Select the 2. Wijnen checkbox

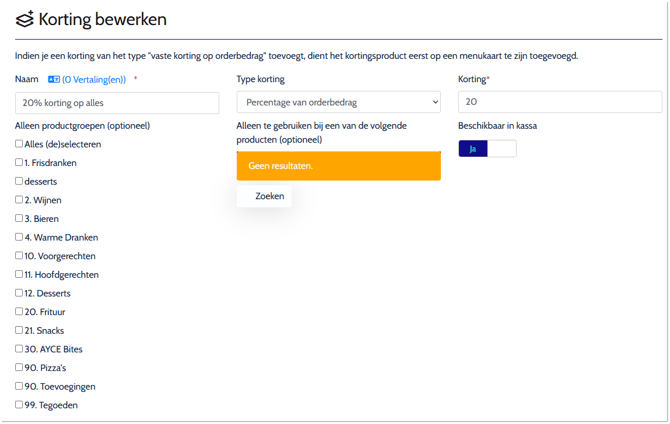(x=19, y=200)
